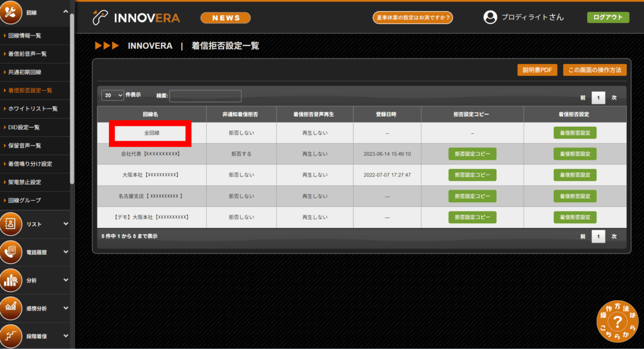This screenshot has height=349, width=644.
Task: Click the 段階着信 stairs icon
Action: click(x=11, y=336)
